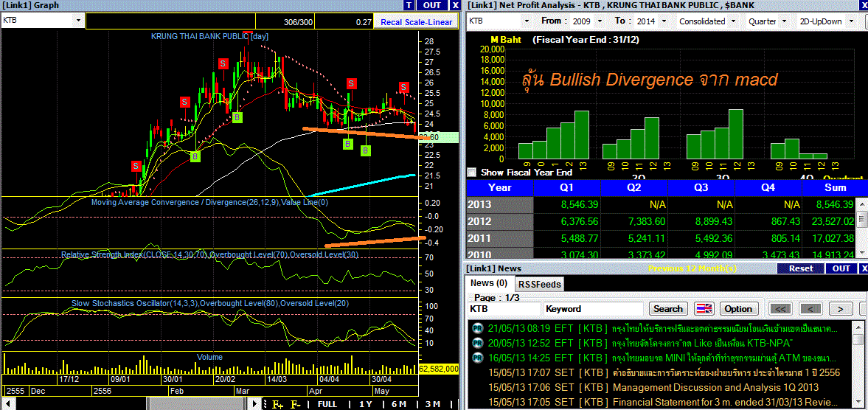
Task: Click the language flag icon in News
Action: tap(704, 309)
